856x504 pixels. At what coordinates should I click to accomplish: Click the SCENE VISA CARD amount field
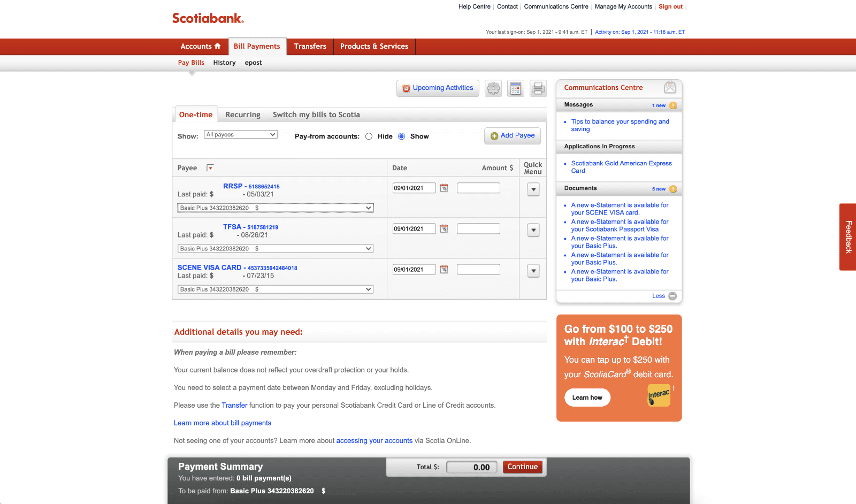pos(478,270)
